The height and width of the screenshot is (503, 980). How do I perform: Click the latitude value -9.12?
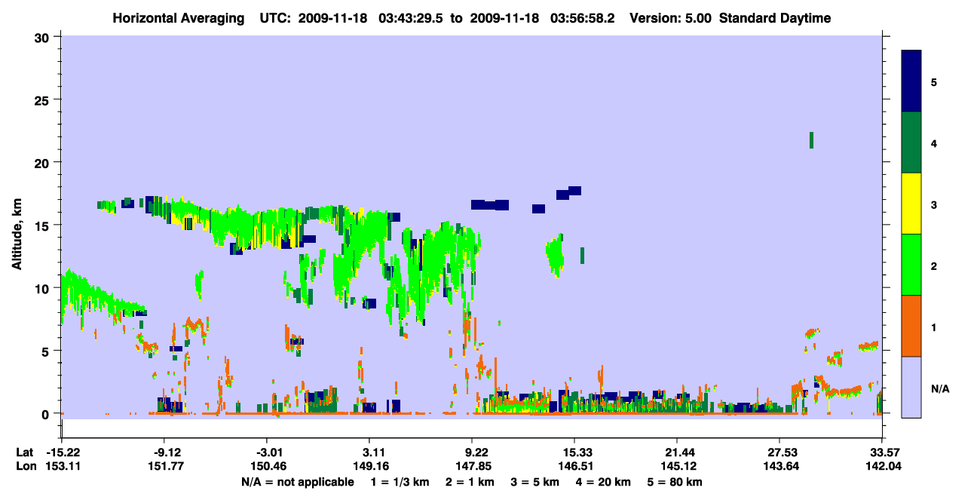[165, 452]
